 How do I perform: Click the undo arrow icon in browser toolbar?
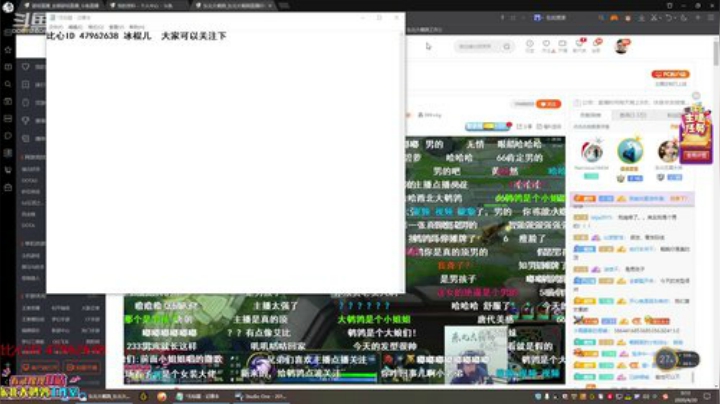pyautogui.click(x=669, y=17)
